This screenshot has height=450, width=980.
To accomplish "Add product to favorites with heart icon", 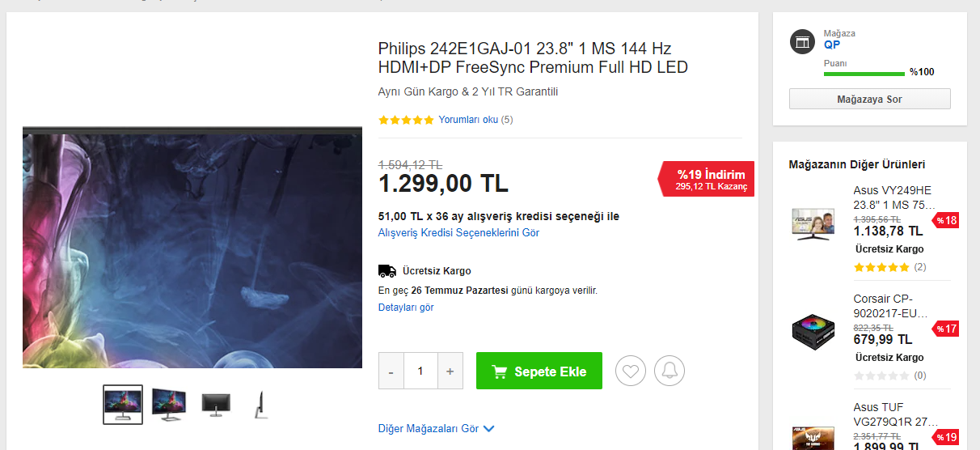I will [x=631, y=371].
